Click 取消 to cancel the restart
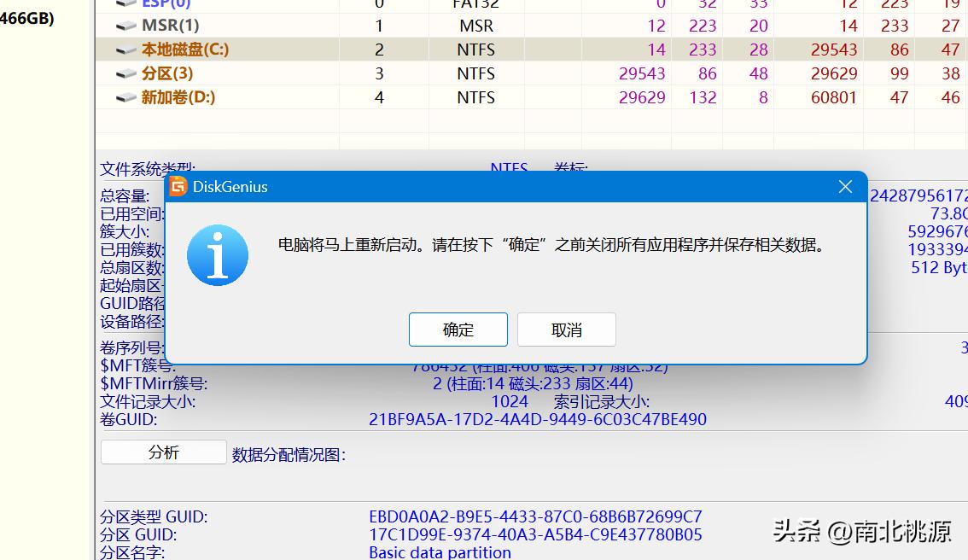Image resolution: width=968 pixels, height=560 pixels. (x=567, y=330)
